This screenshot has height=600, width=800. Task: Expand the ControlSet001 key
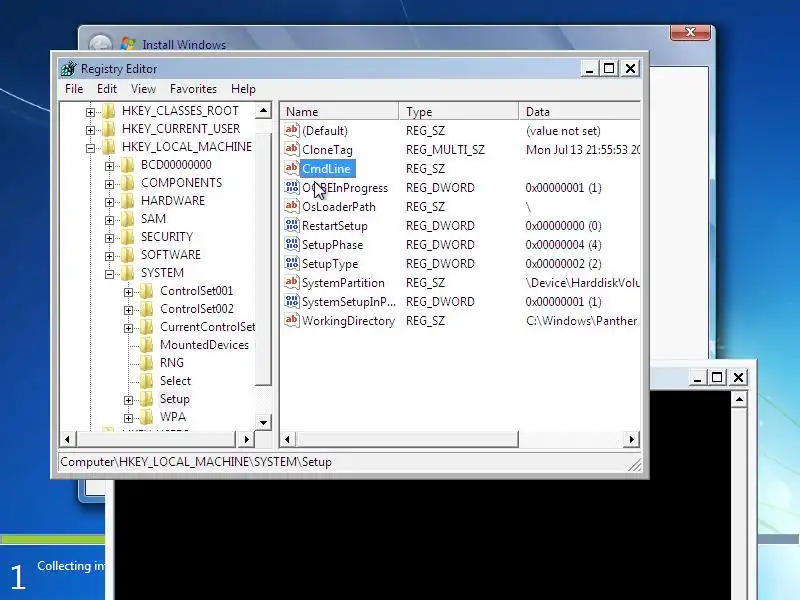click(x=129, y=292)
